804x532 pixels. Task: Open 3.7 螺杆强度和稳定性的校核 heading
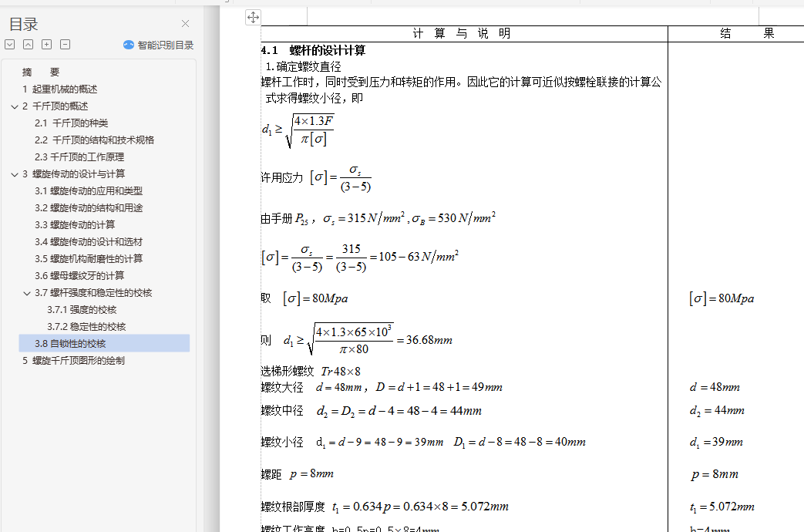[x=93, y=293]
